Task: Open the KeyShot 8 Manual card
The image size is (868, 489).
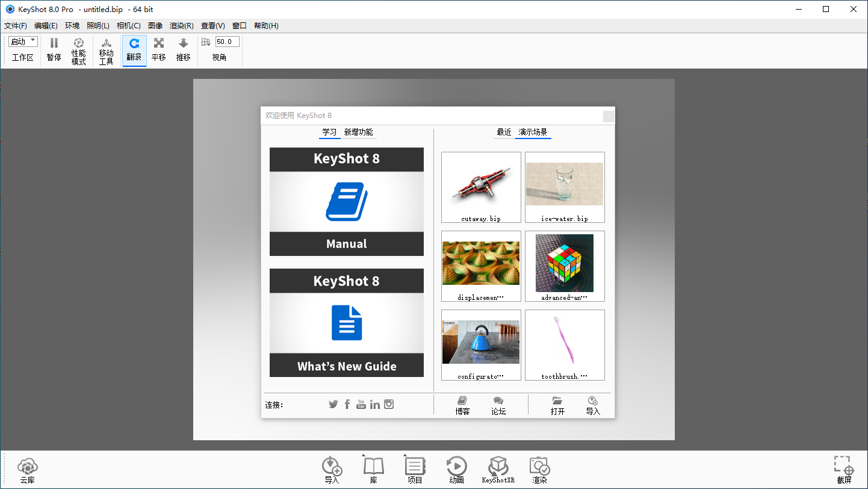Action: pos(347,202)
